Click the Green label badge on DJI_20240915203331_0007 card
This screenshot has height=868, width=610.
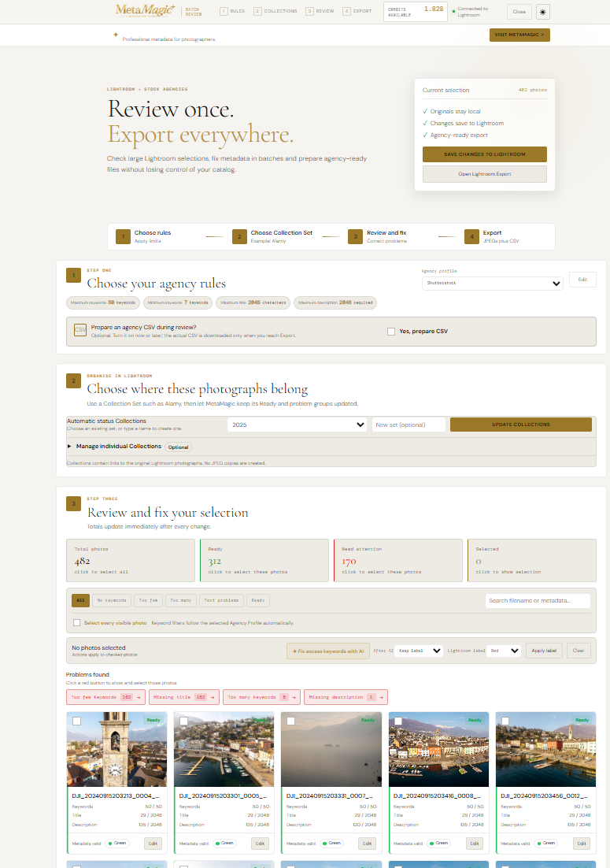331,843
